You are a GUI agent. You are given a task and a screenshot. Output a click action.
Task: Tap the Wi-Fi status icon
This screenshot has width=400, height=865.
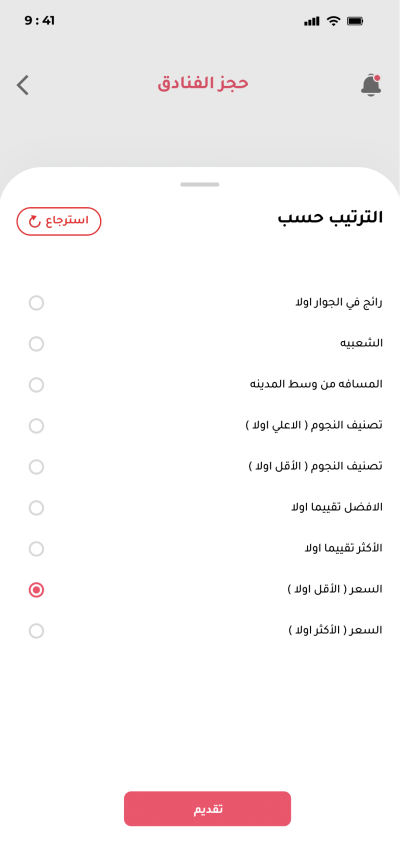(333, 21)
